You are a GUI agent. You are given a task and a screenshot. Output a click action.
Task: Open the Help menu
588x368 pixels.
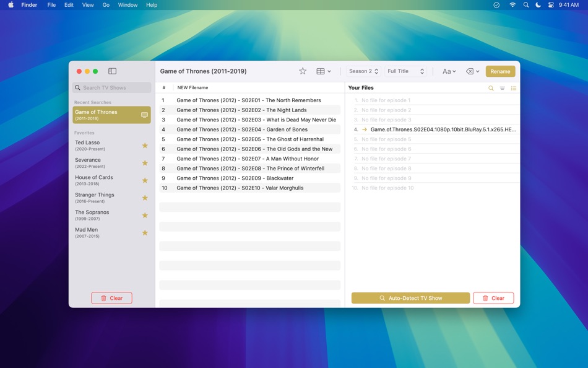click(x=152, y=5)
